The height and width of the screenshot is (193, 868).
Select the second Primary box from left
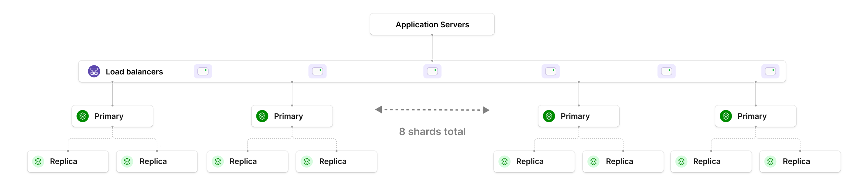tap(292, 116)
